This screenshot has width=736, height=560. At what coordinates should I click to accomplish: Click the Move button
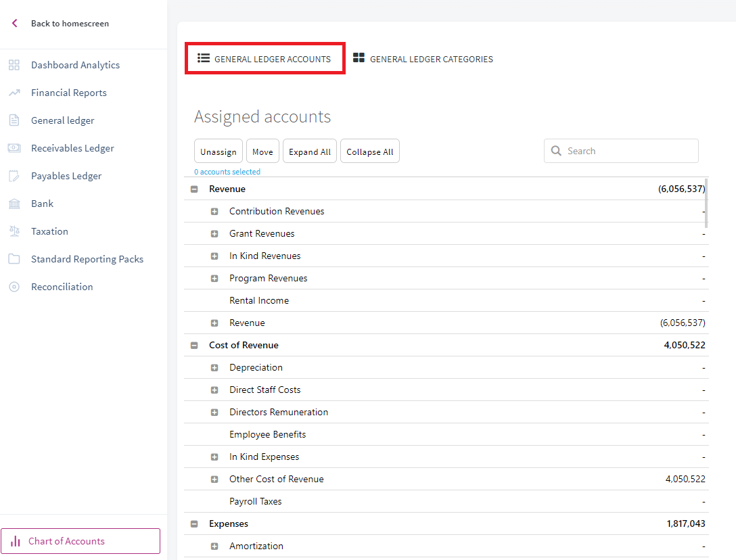coord(262,151)
